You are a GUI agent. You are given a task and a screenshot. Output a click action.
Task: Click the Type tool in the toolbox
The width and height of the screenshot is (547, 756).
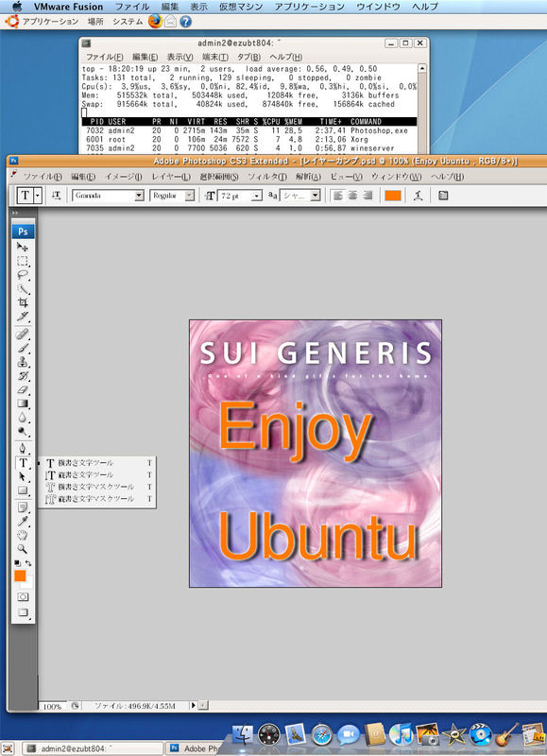22,463
